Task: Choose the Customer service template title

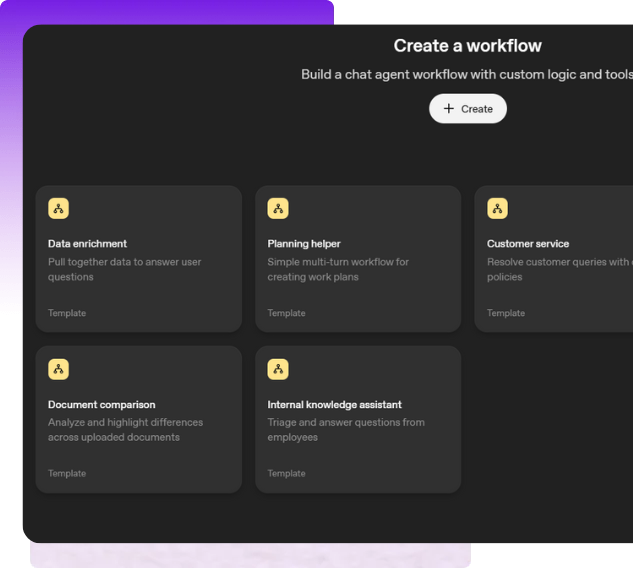Action: click(x=528, y=244)
